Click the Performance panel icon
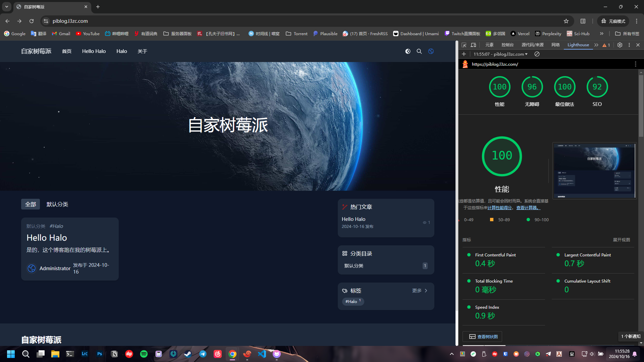Screen dimensions: 644x362 [x=596, y=45]
